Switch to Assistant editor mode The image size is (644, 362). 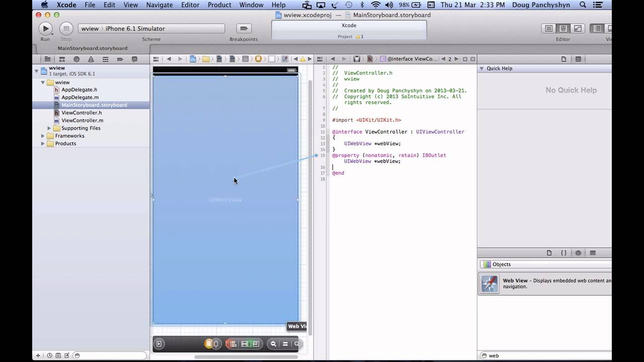tap(563, 29)
